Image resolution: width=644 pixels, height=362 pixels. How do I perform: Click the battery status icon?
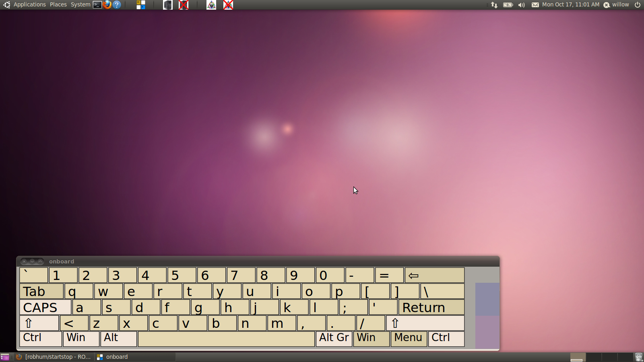pos(508,5)
